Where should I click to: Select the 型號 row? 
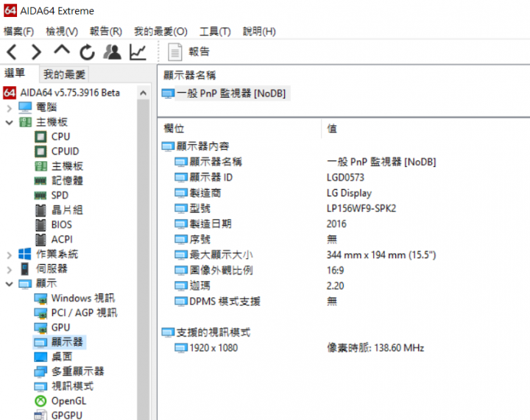192,208
